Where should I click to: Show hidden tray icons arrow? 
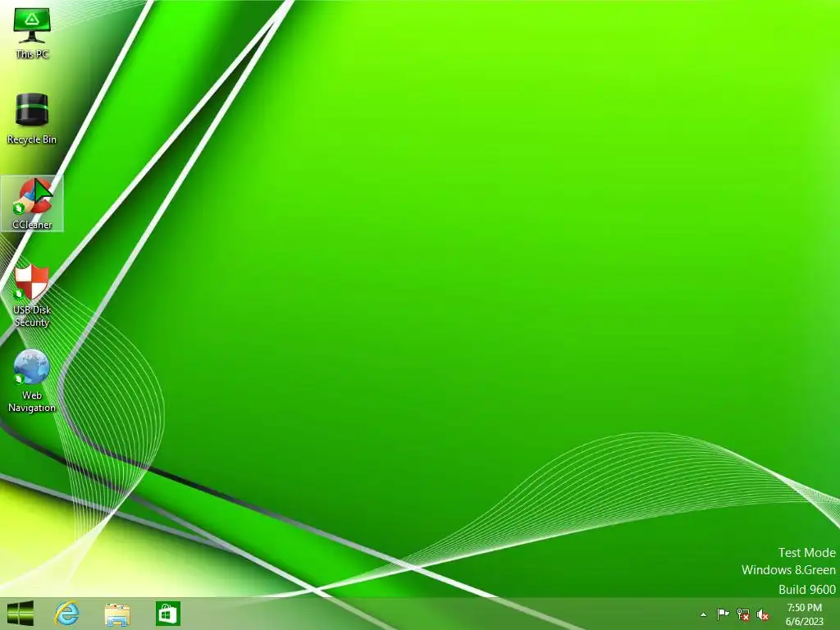(x=703, y=615)
